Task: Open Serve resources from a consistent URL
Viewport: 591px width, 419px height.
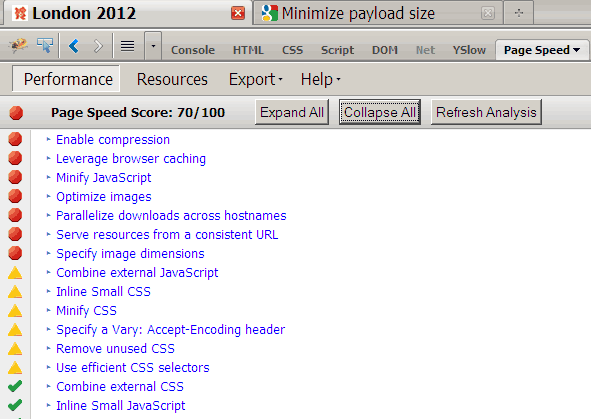Action: [167, 235]
